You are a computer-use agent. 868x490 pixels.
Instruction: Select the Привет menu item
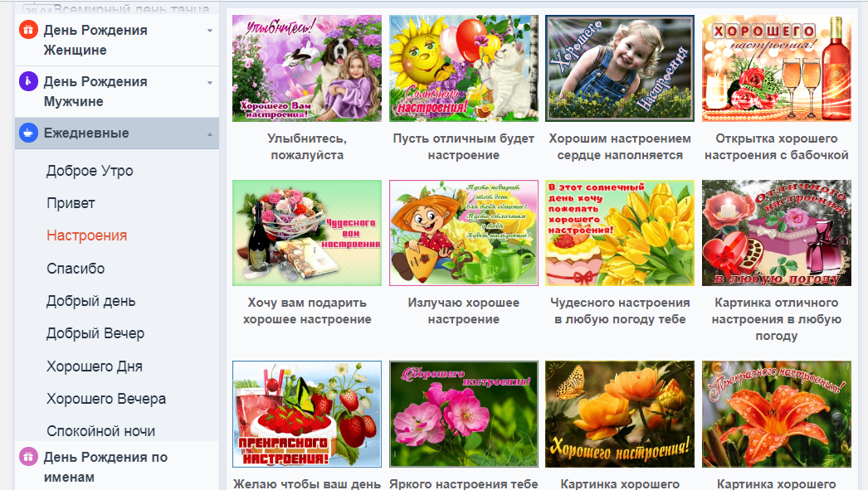(71, 203)
